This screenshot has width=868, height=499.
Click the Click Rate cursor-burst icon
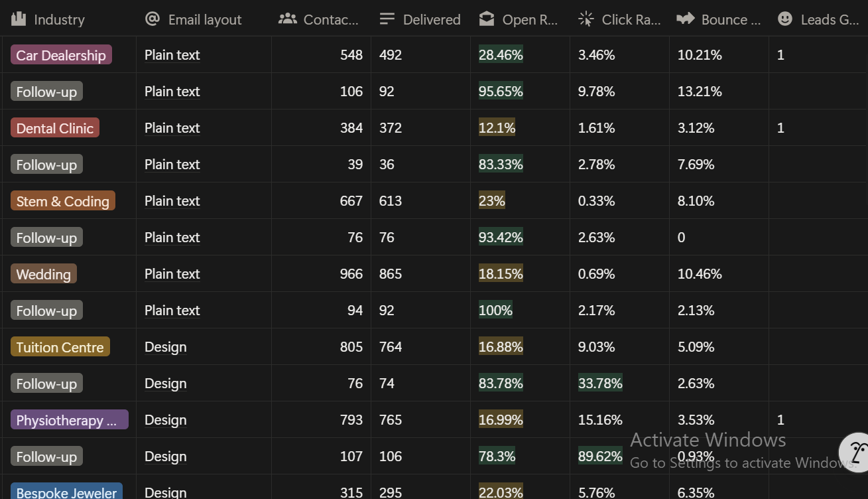[586, 19]
